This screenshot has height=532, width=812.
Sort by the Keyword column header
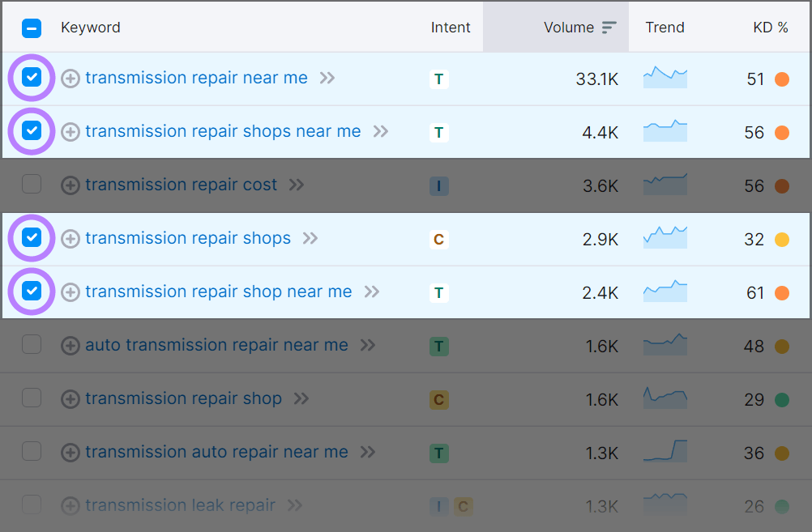coord(91,28)
